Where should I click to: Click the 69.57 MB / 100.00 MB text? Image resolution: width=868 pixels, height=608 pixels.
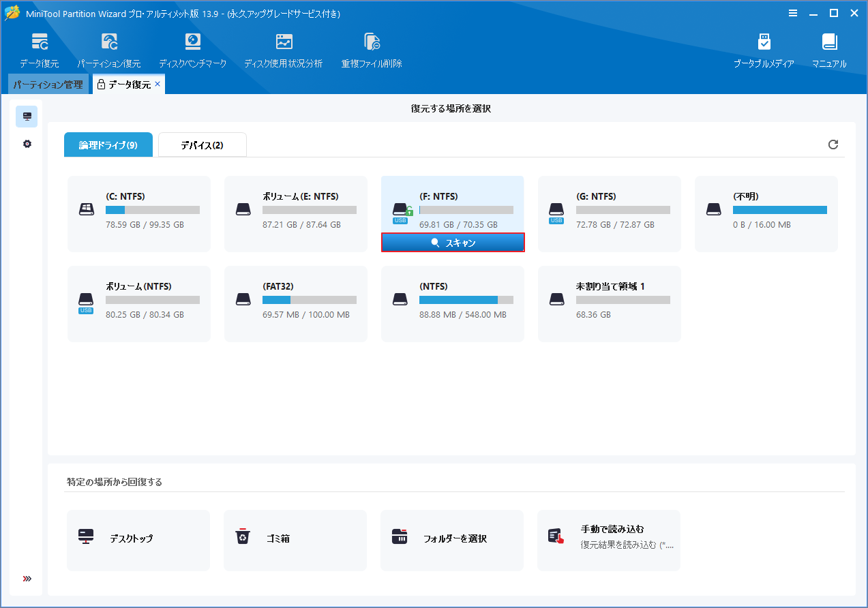[306, 315]
